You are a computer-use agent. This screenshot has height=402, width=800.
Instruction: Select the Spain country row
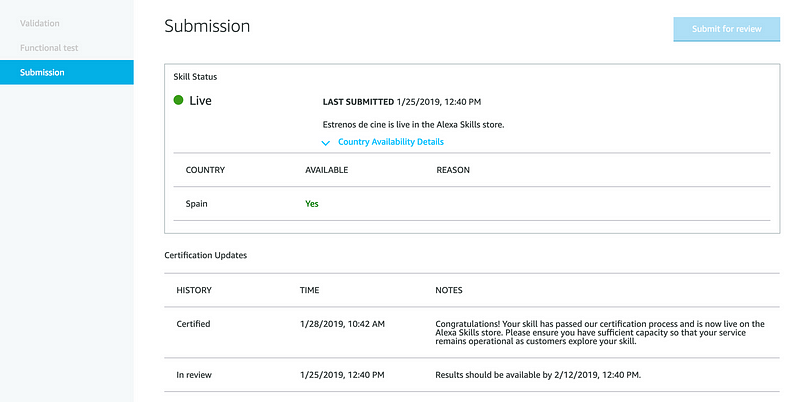(x=198, y=203)
